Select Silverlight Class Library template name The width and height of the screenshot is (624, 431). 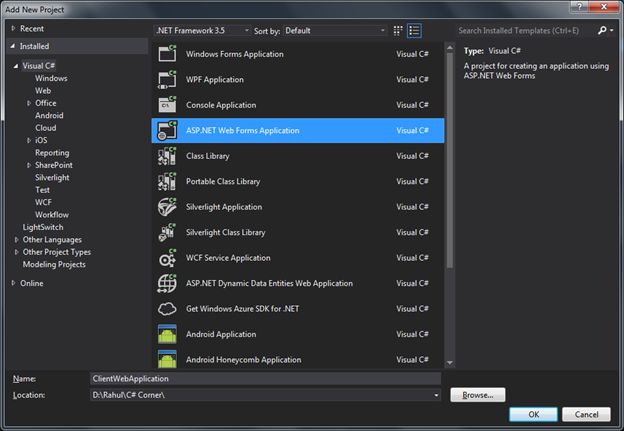(225, 232)
